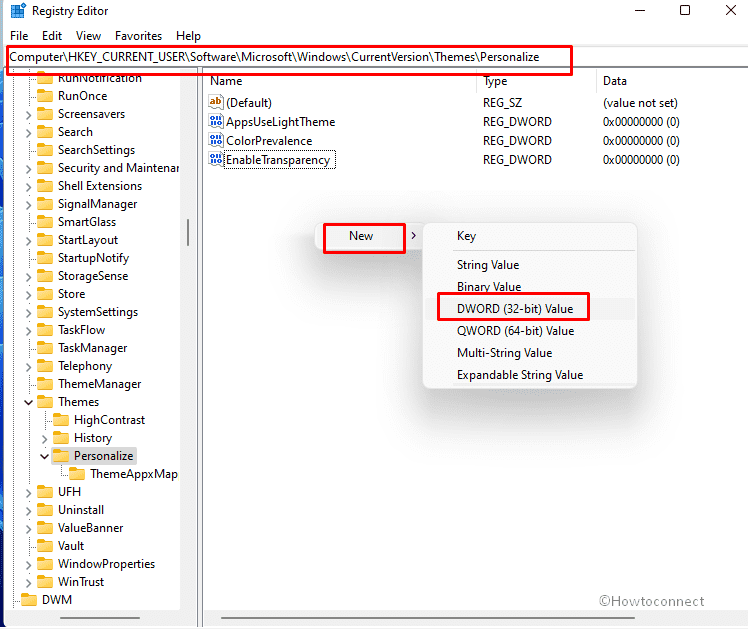
Task: Open the Edit menu
Action: pos(52,36)
